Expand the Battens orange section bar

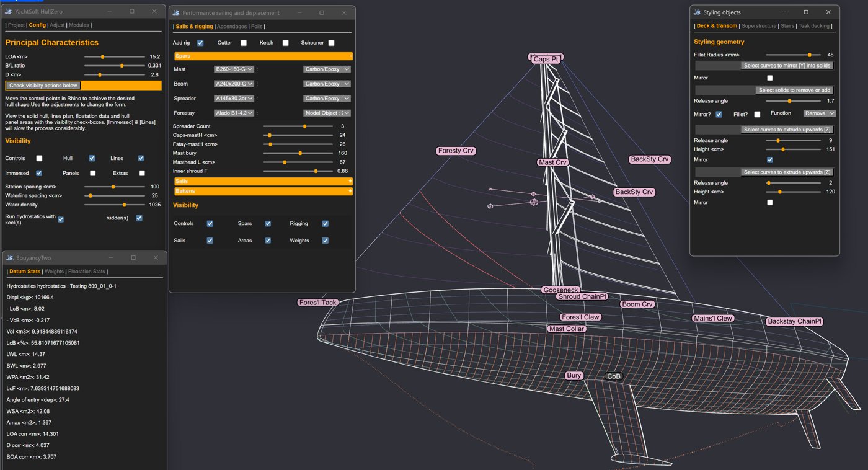click(x=263, y=192)
